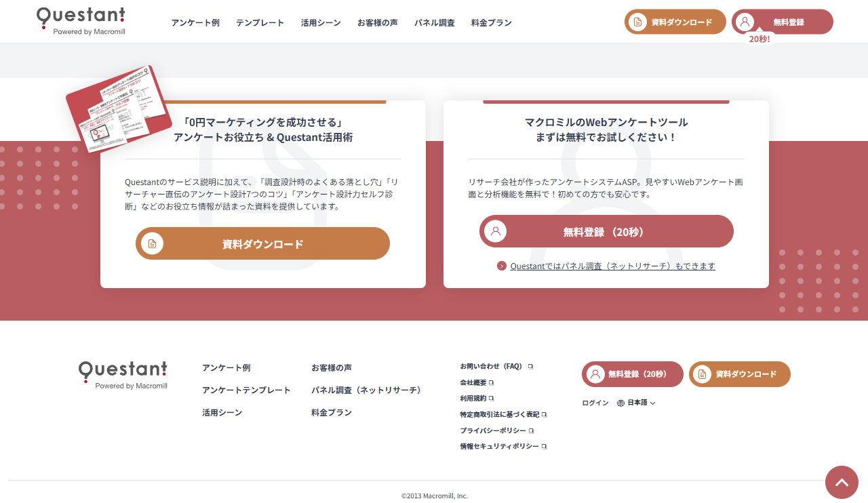Click the person icon in the footer register button
Image resolution: width=868 pixels, height=503 pixels.
coord(595,374)
